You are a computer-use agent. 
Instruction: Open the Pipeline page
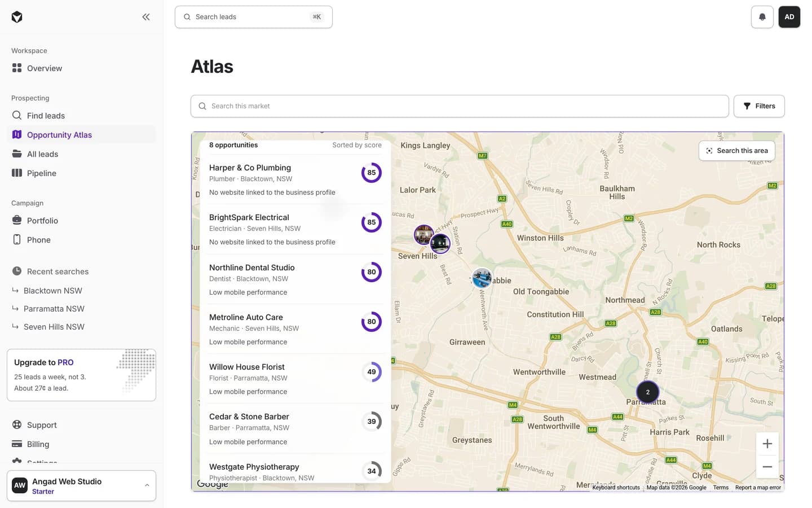pyautogui.click(x=81, y=173)
